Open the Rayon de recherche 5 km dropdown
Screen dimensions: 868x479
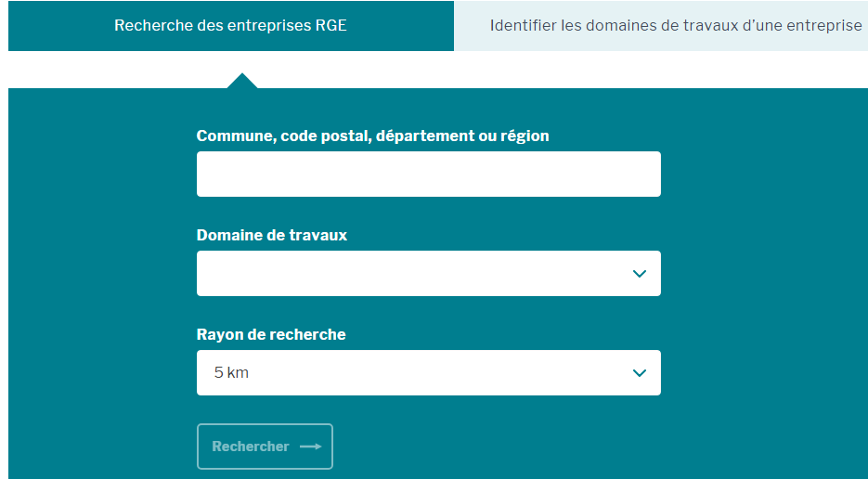point(429,372)
